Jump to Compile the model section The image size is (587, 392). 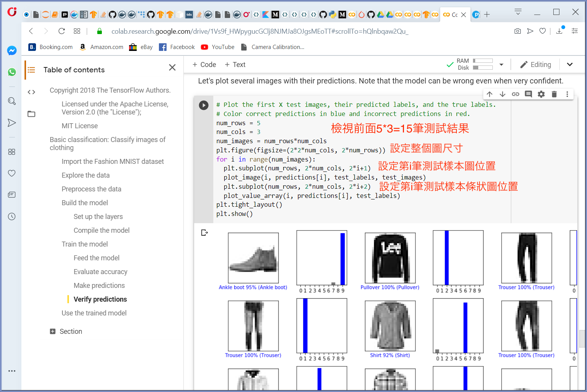pos(101,230)
